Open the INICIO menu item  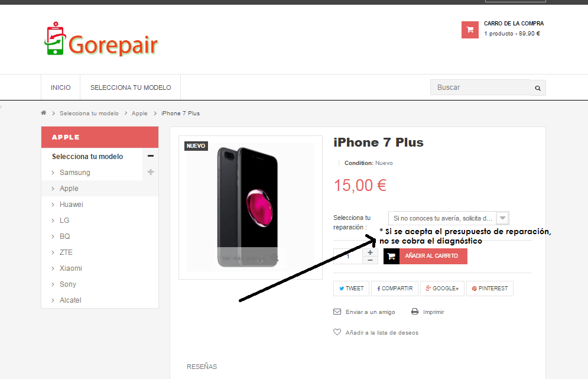[x=61, y=88]
